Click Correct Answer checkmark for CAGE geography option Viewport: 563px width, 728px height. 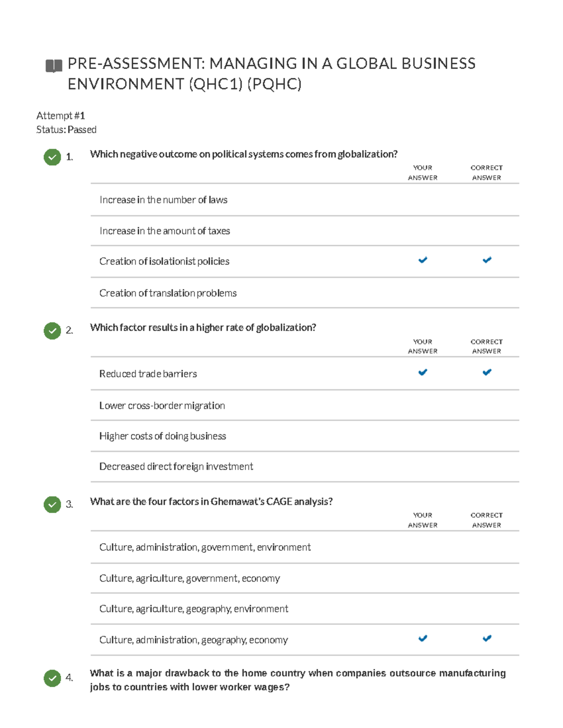(x=487, y=638)
